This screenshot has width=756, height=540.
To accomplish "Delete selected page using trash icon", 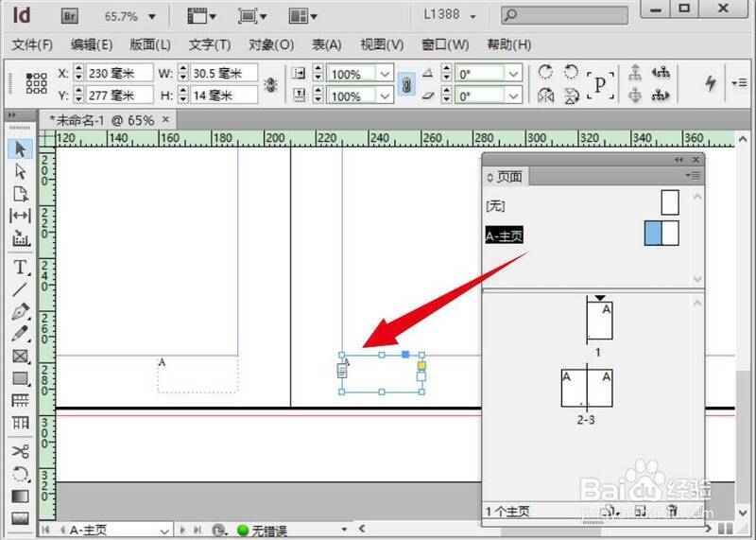I will [672, 512].
